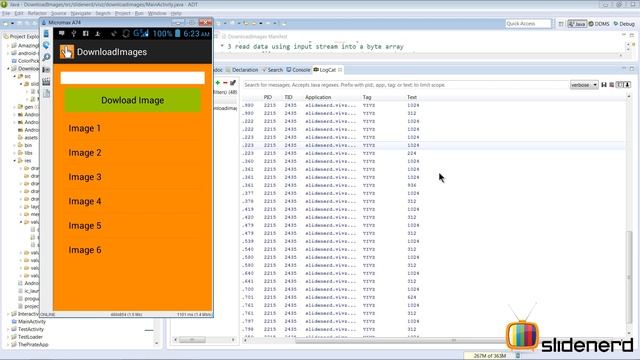Viewport: 640px width, 360px height.
Task: Click the video camera icon in Micromax sidebar
Action: pos(46,70)
